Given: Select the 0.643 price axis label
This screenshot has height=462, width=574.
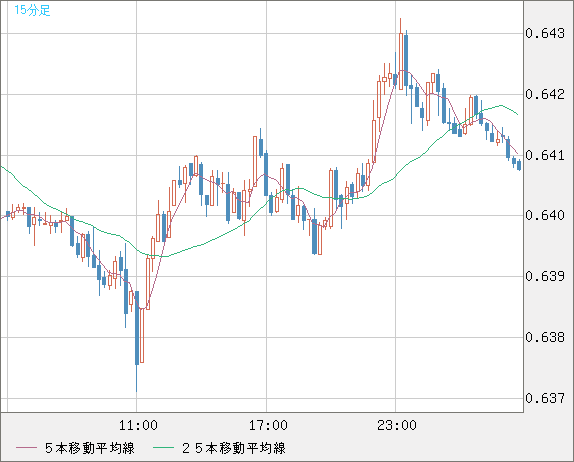Looking at the screenshot, I should point(545,33).
